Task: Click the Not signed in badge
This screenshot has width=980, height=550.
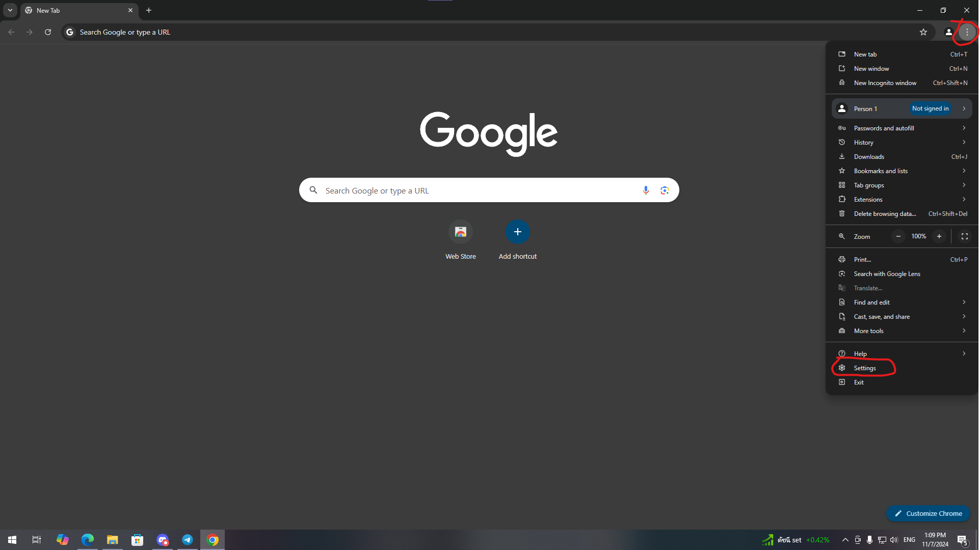Action: 931,109
